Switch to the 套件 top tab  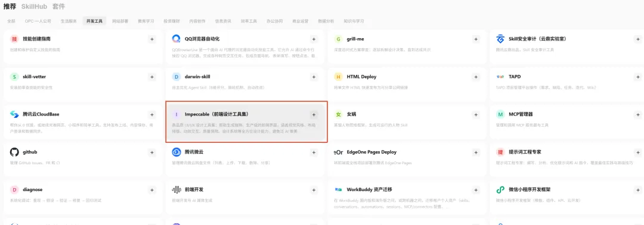58,7
